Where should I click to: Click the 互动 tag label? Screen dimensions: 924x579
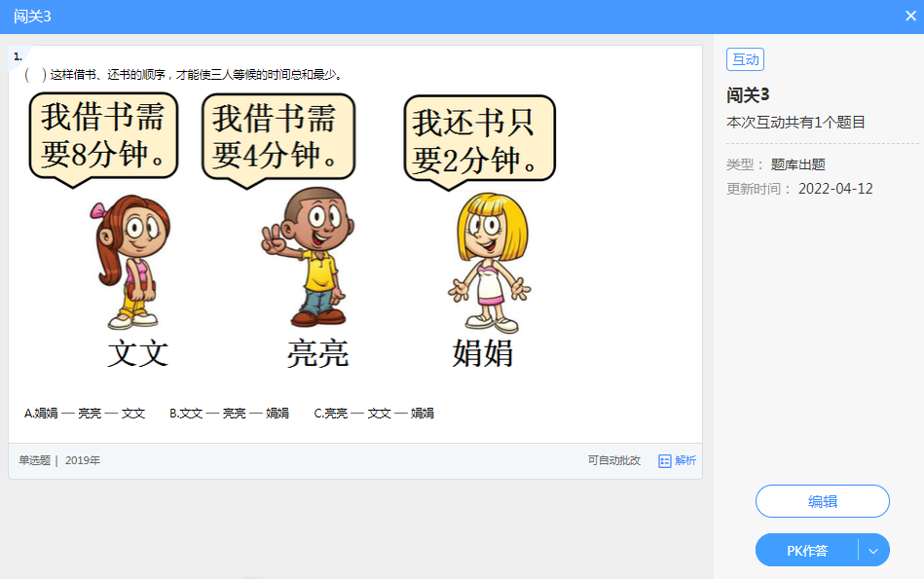745,60
